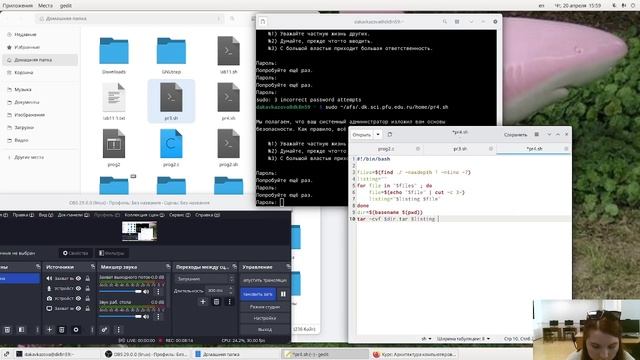Select the pr4.sh file icon in Files
This screenshot has height=360, width=640.
tap(229, 97)
